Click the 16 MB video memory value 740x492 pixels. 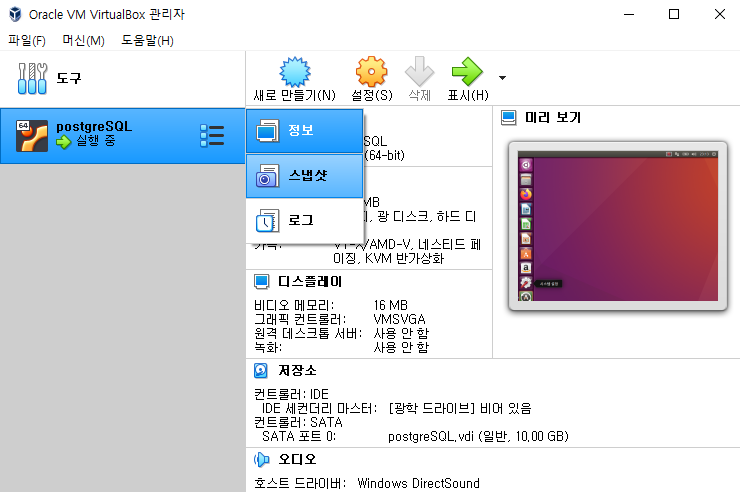[390, 305]
